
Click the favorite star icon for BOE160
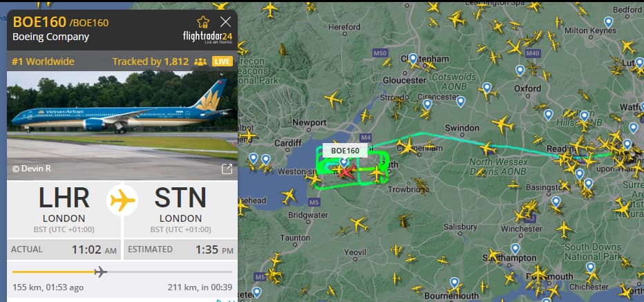click(203, 22)
